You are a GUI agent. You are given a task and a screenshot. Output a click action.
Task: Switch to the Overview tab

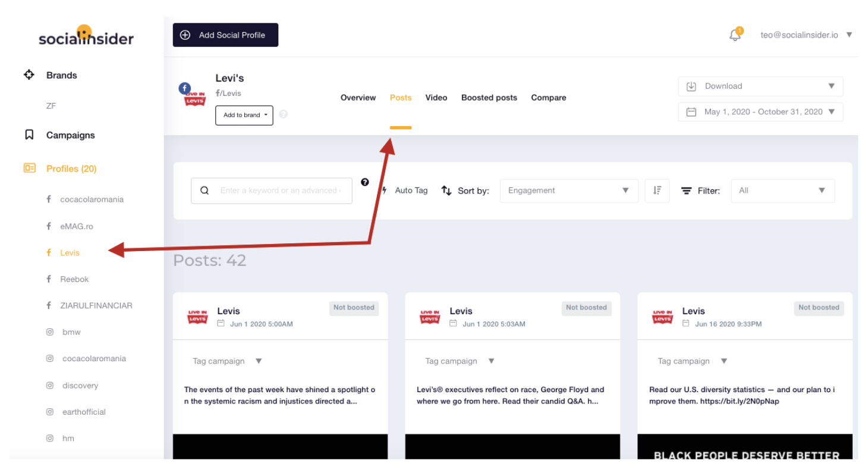[x=358, y=98]
